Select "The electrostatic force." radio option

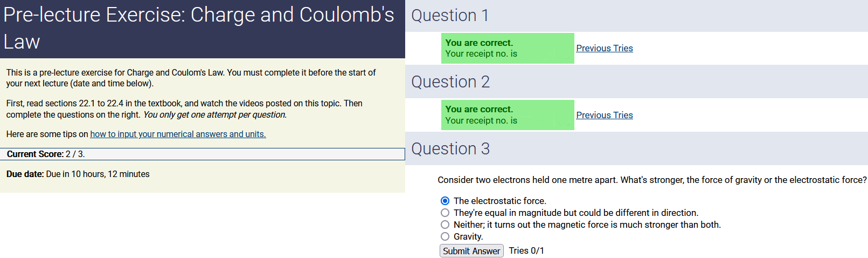pyautogui.click(x=445, y=201)
